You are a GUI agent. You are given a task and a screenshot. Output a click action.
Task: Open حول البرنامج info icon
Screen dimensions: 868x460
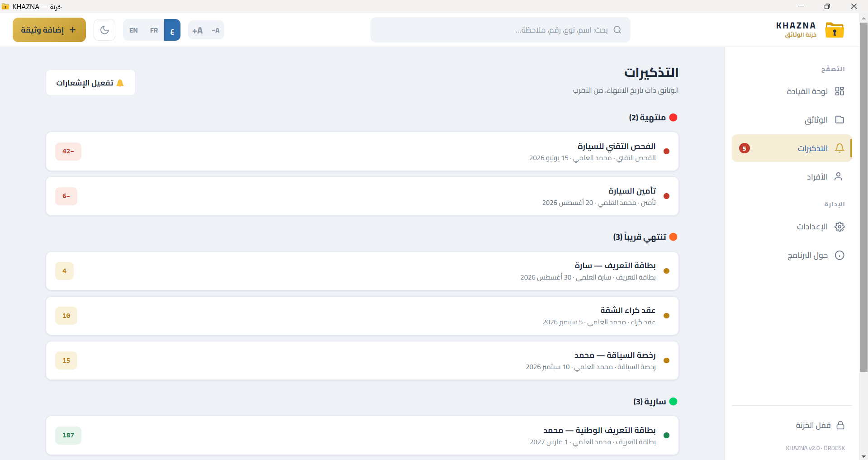point(840,255)
